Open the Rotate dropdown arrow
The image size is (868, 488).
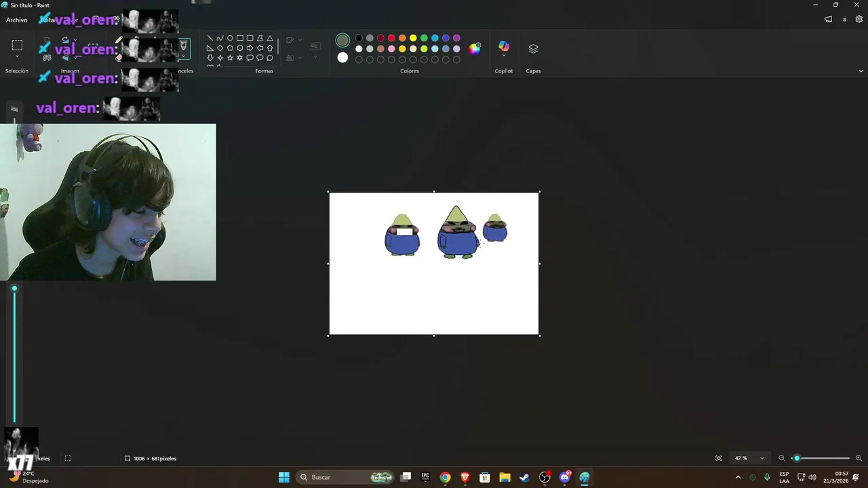[x=75, y=39]
